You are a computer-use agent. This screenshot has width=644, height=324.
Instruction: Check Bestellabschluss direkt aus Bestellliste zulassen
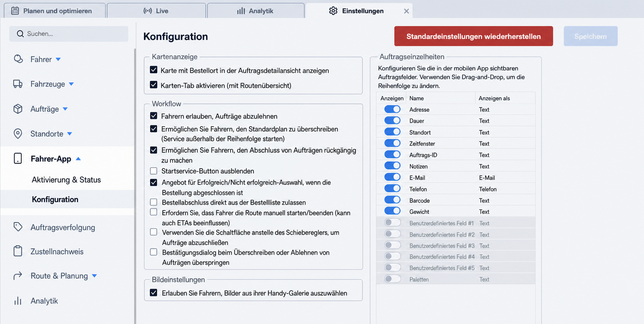point(154,202)
